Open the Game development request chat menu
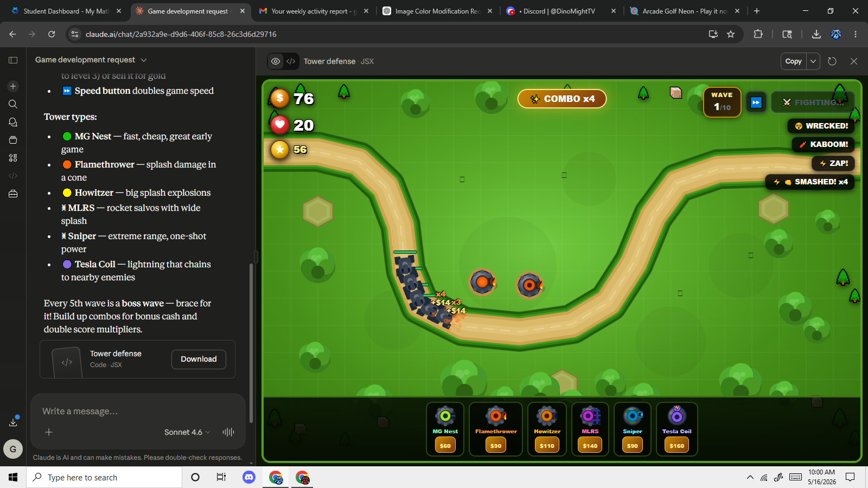The image size is (868, 488). tap(91, 60)
